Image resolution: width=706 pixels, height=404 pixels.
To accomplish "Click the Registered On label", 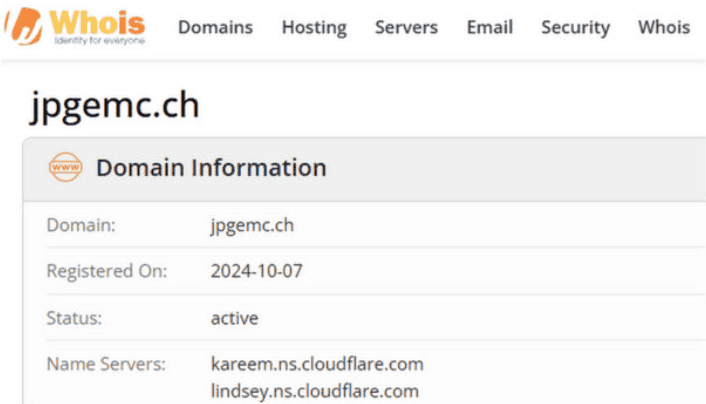I will 107,271.
